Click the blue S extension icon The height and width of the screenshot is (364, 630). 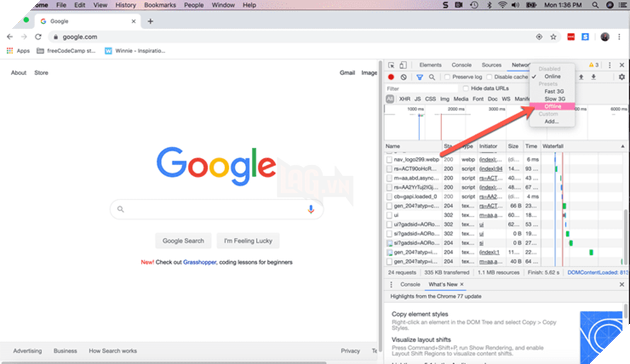[585, 37]
